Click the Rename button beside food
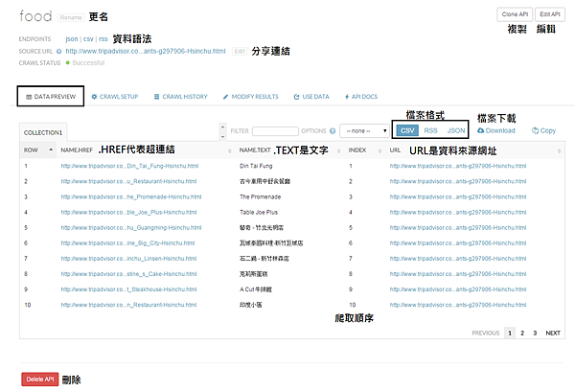 click(x=71, y=17)
